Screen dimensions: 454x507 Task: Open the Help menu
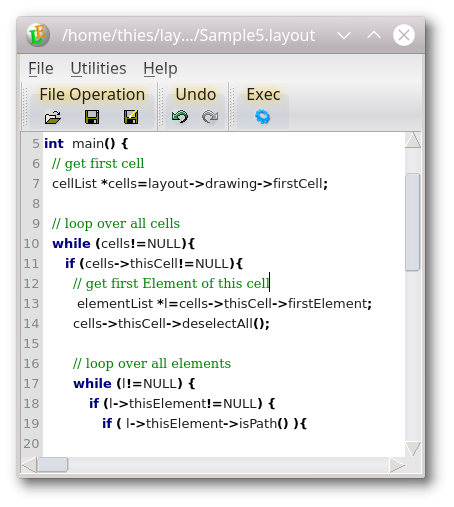point(160,69)
